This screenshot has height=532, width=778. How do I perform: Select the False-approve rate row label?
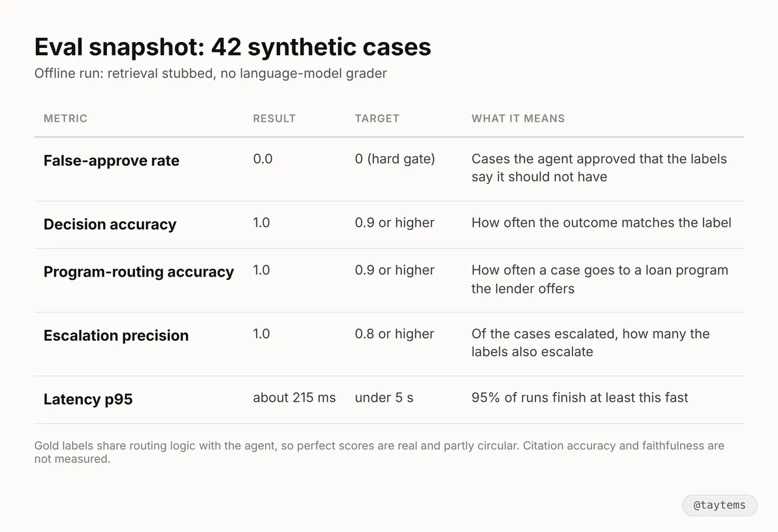tap(112, 161)
